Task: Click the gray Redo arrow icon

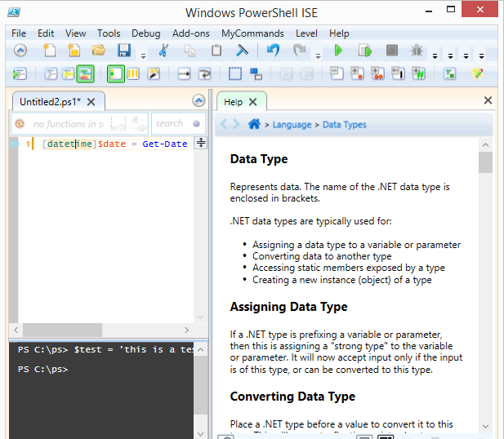Action: click(299, 51)
